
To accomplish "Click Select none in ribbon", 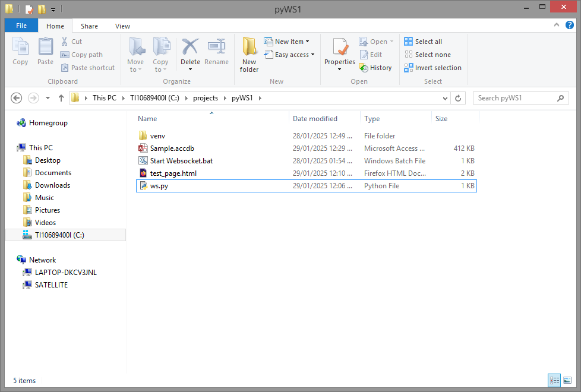I will [428, 55].
